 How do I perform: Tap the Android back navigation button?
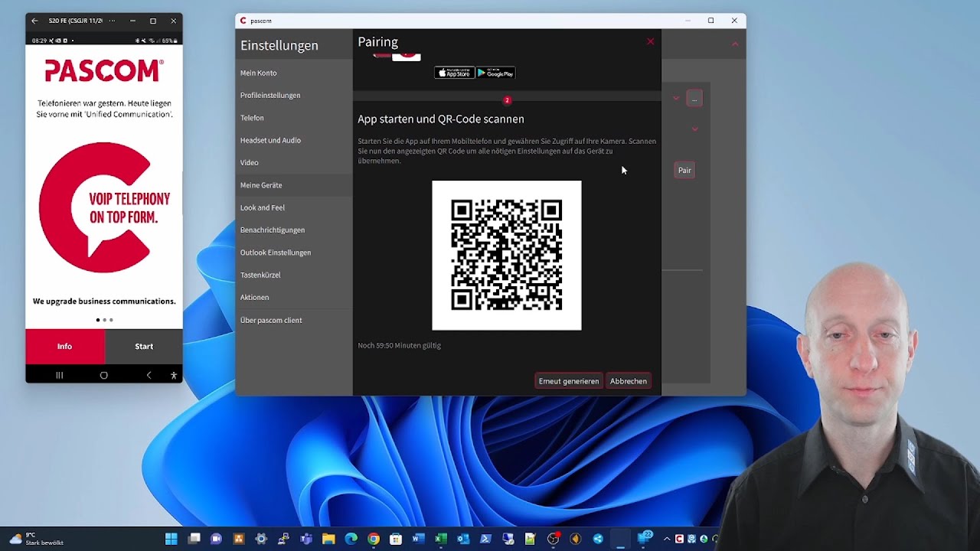pyautogui.click(x=149, y=375)
